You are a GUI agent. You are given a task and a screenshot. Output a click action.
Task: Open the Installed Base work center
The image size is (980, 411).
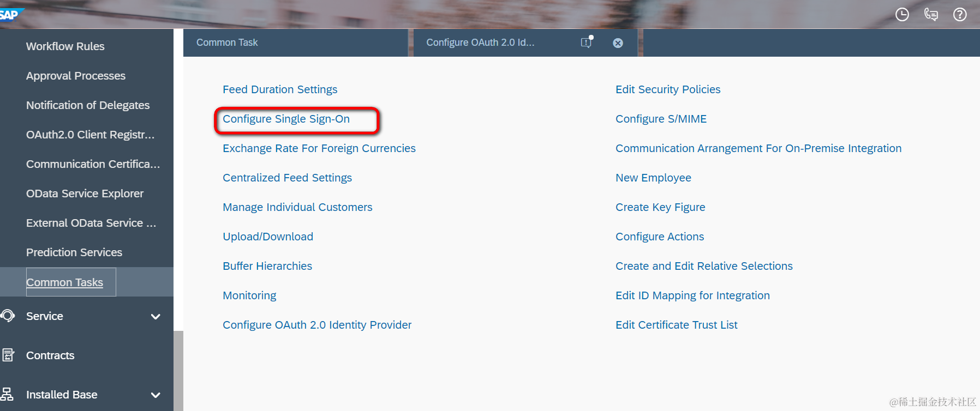coord(62,395)
